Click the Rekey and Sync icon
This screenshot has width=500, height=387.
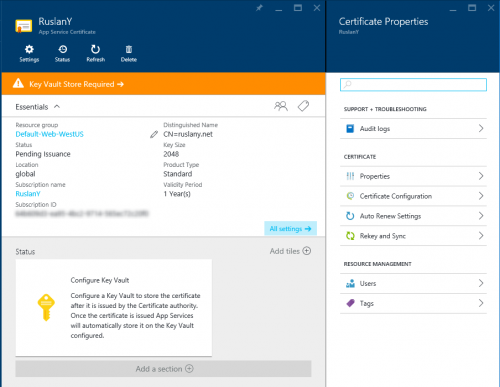[350, 236]
